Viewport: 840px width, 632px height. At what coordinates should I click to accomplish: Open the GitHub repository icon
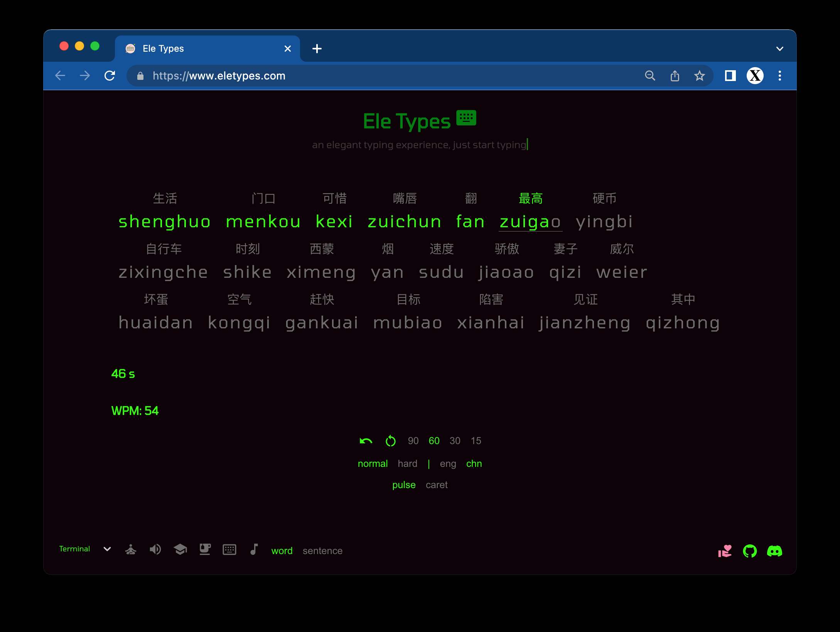[x=750, y=551]
